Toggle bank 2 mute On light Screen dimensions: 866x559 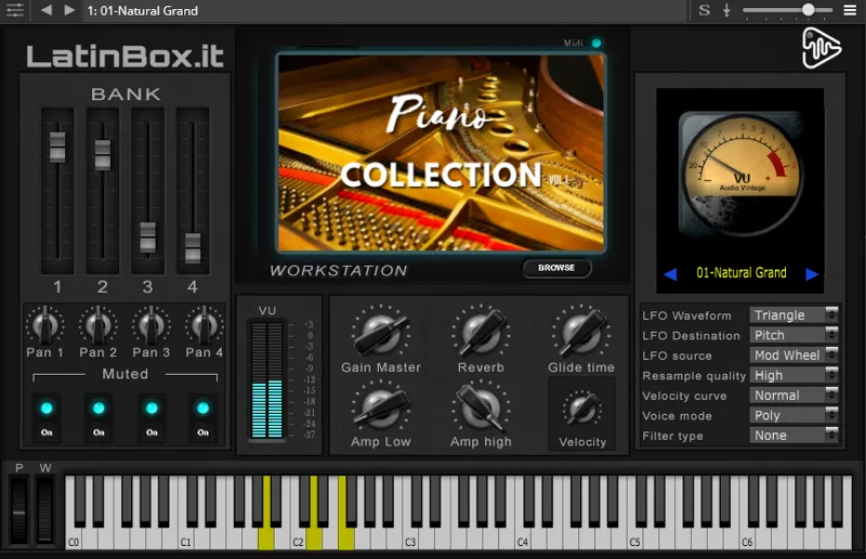point(98,408)
